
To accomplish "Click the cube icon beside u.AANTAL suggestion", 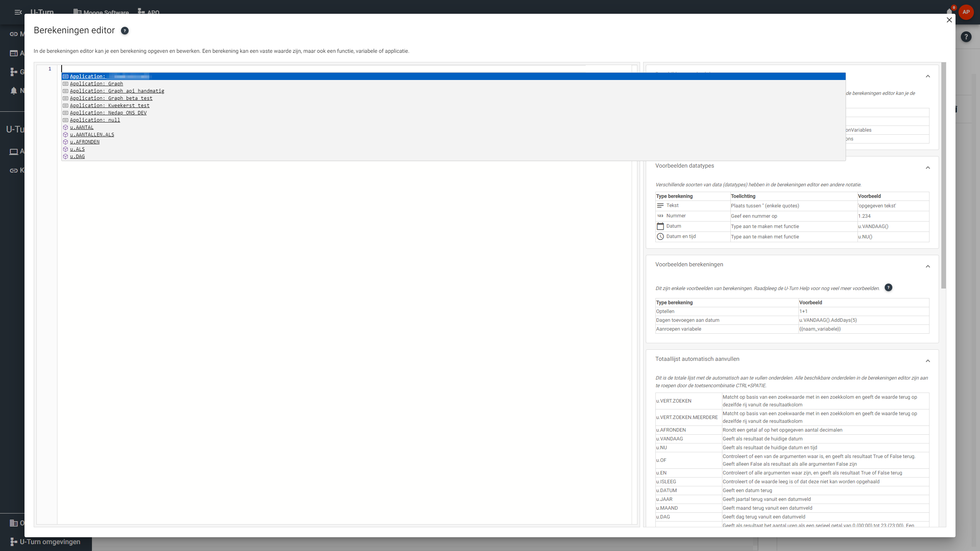I will [x=65, y=127].
